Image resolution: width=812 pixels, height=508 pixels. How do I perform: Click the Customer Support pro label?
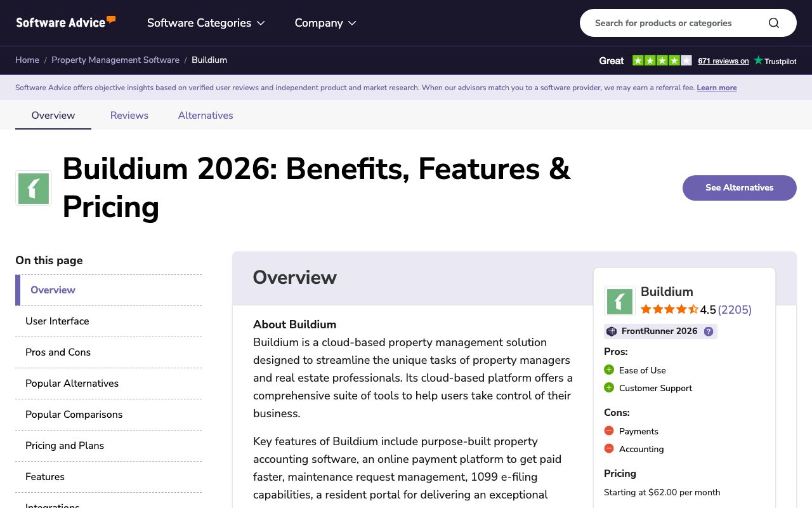click(655, 388)
